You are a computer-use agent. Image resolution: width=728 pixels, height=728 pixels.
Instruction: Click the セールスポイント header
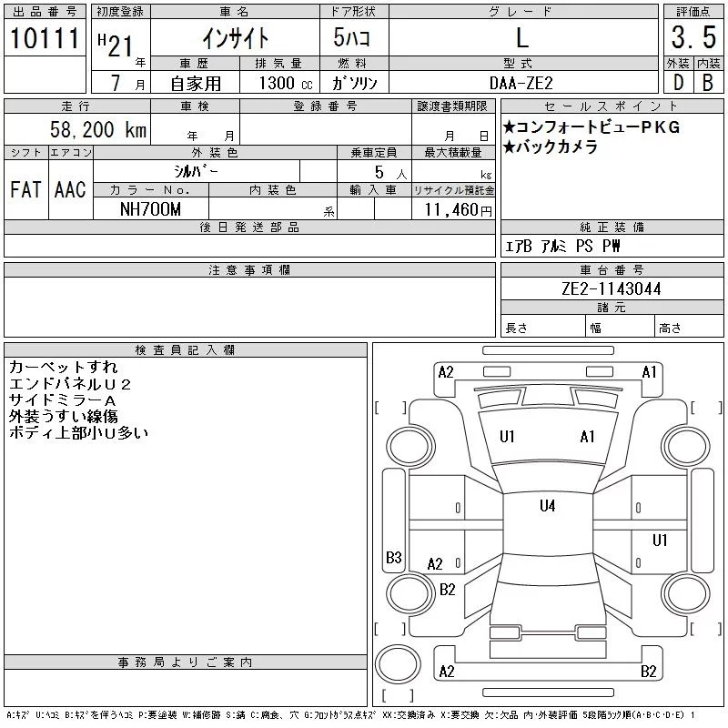tap(612, 106)
